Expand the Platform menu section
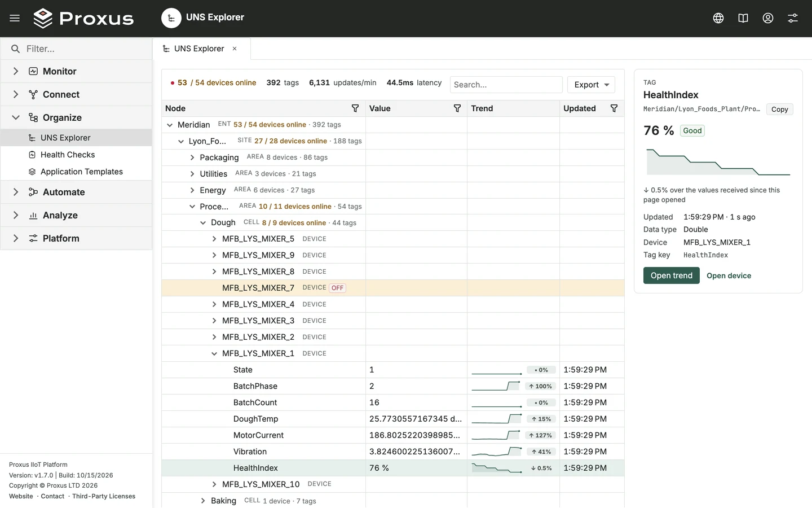812x508 pixels. tap(76, 238)
